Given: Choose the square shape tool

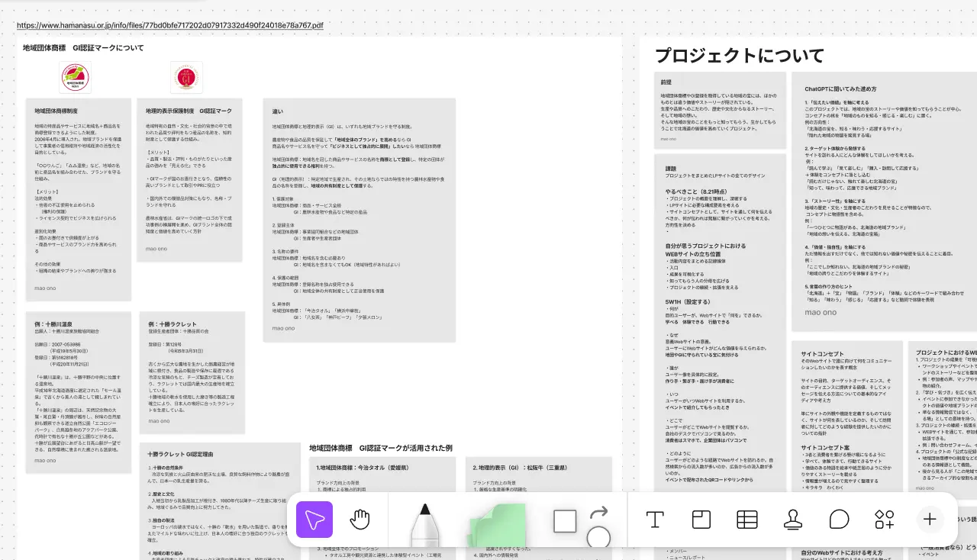Looking at the screenshot, I should [x=565, y=521].
